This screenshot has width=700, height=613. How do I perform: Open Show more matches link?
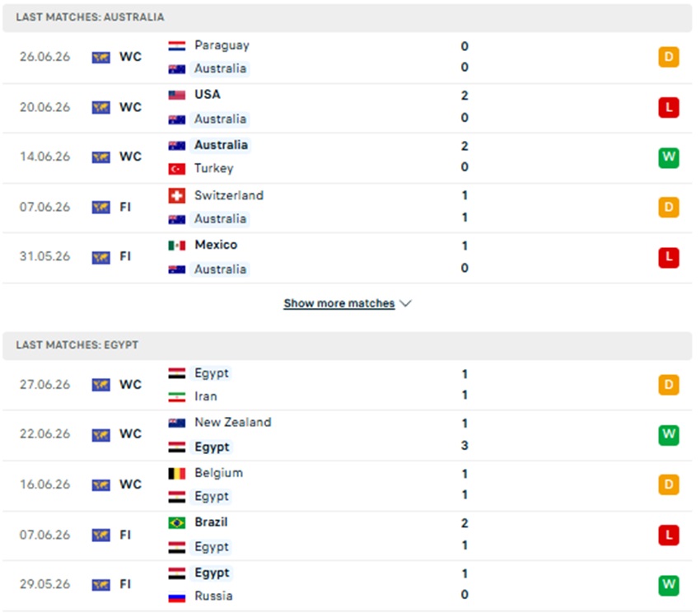pyautogui.click(x=338, y=303)
